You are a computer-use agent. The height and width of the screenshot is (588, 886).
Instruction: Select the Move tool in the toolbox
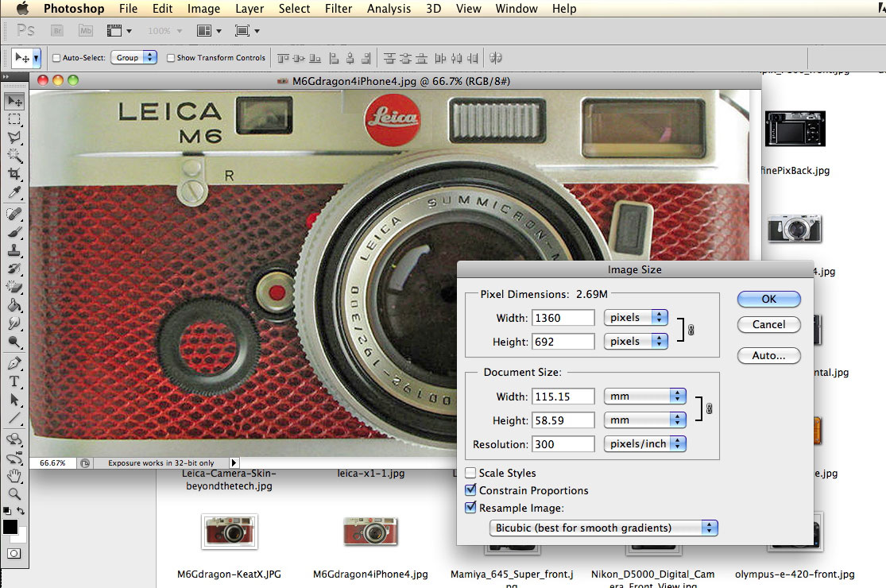click(14, 101)
